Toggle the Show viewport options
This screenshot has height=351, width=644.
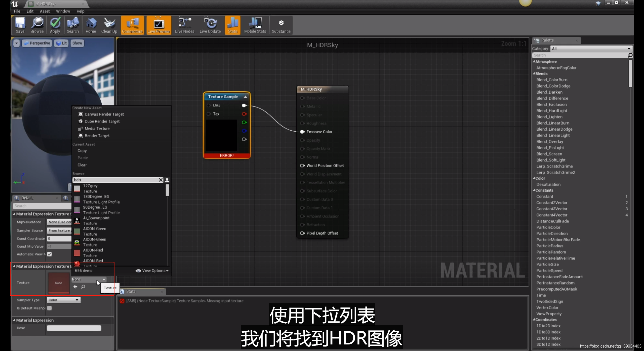77,43
